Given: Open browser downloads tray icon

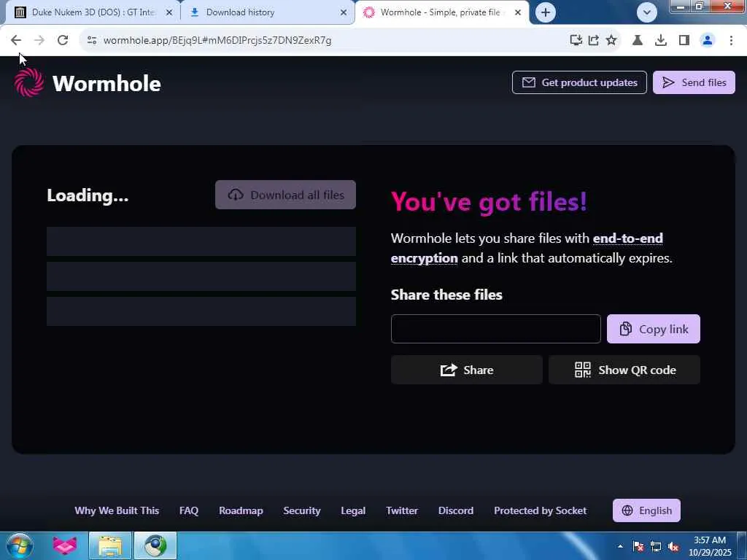Looking at the screenshot, I should click(x=661, y=41).
